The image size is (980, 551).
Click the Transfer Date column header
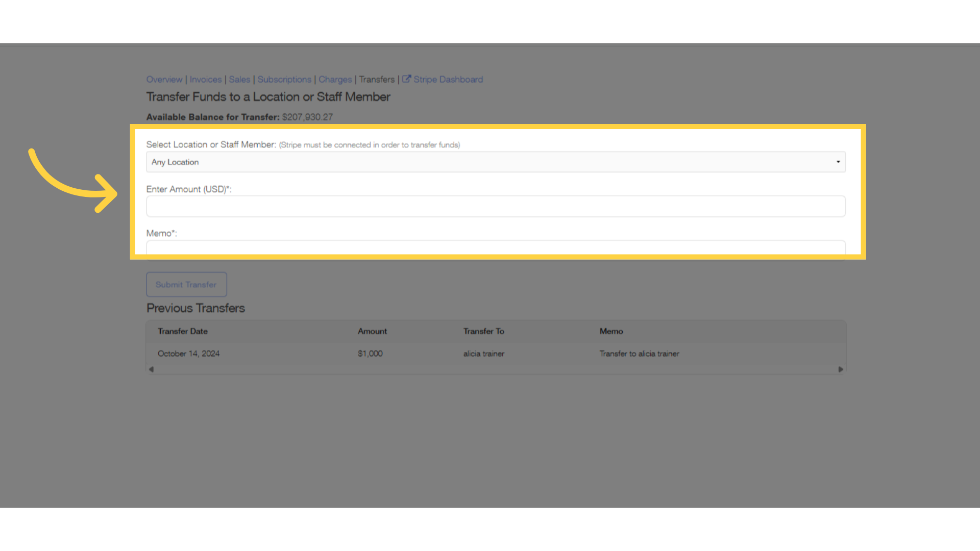[183, 331]
